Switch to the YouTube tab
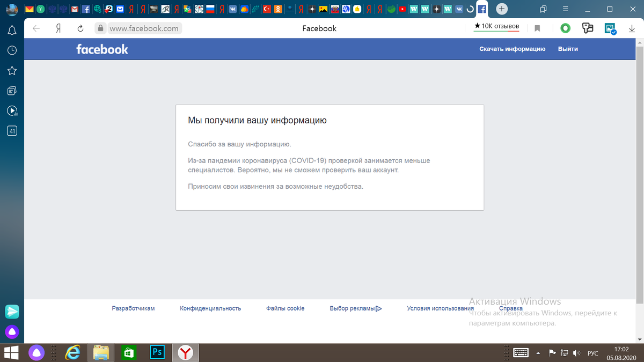The height and width of the screenshot is (362, 644). pyautogui.click(x=402, y=9)
